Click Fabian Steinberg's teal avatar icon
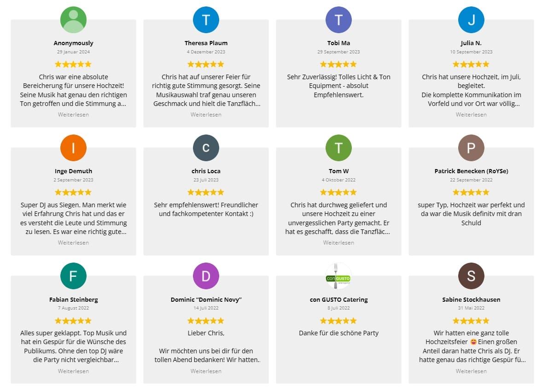Image resolution: width=548 pixels, height=392 pixels. tap(73, 276)
